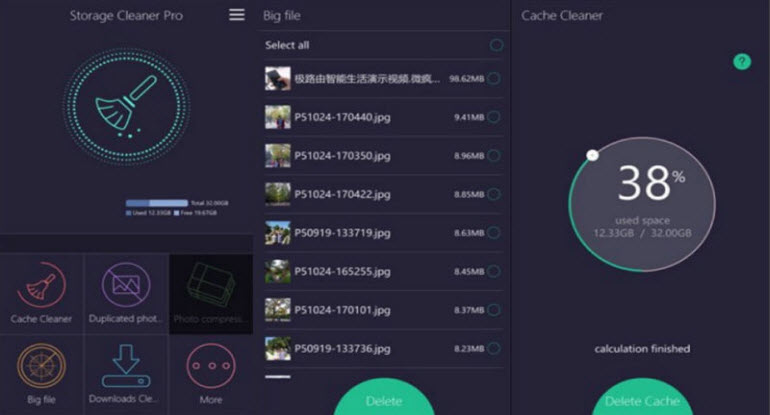Tap the large broom scan icon
The width and height of the screenshot is (770, 415).
tap(127, 106)
